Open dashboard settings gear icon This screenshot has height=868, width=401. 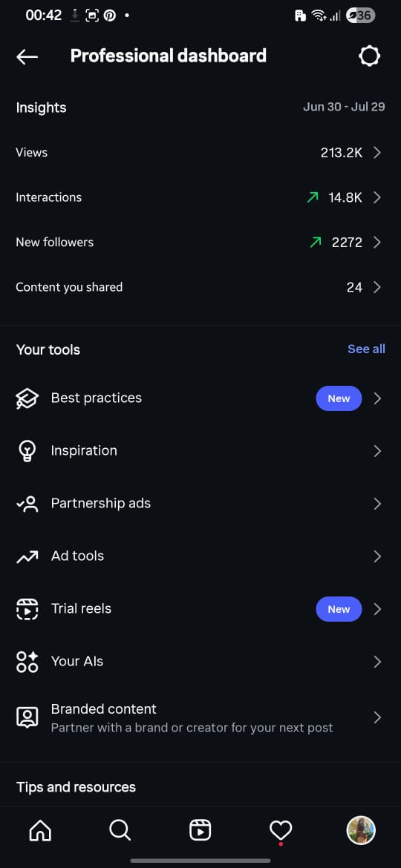[369, 56]
